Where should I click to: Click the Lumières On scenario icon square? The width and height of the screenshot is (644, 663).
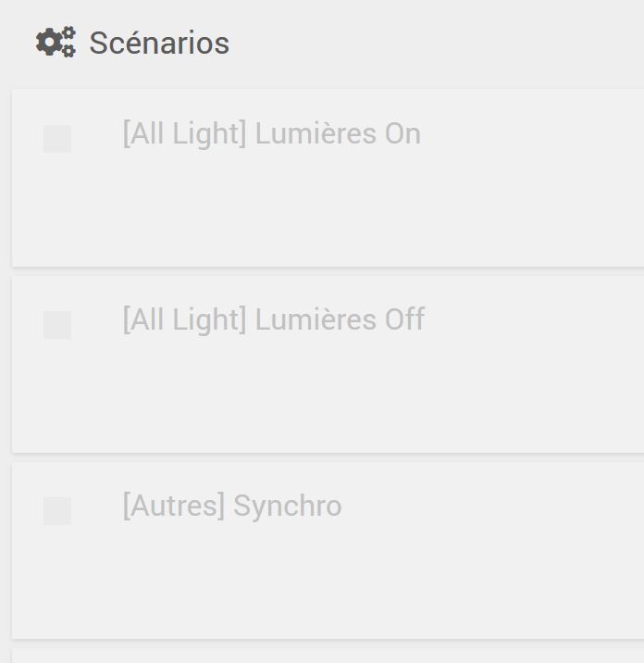coord(57,138)
